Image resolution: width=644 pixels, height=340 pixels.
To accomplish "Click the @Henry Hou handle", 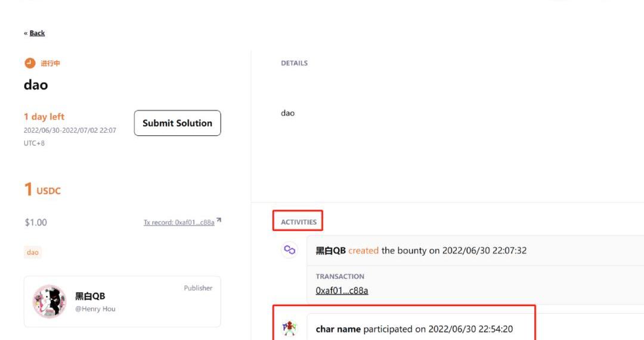I will (x=95, y=309).
